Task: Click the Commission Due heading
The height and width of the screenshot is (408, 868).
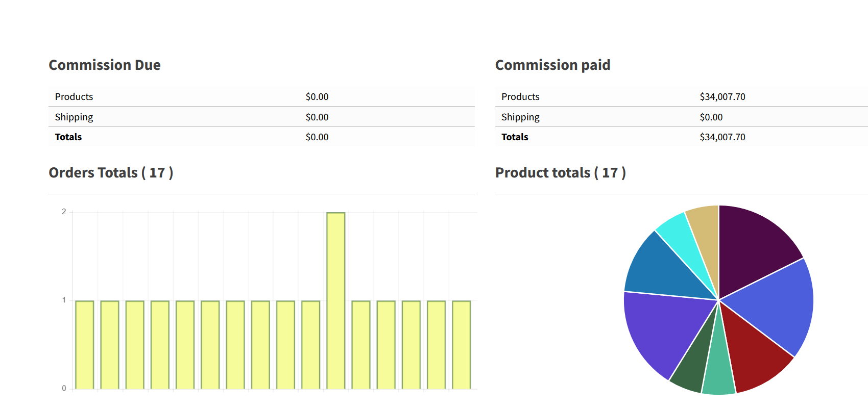Action: [x=105, y=65]
